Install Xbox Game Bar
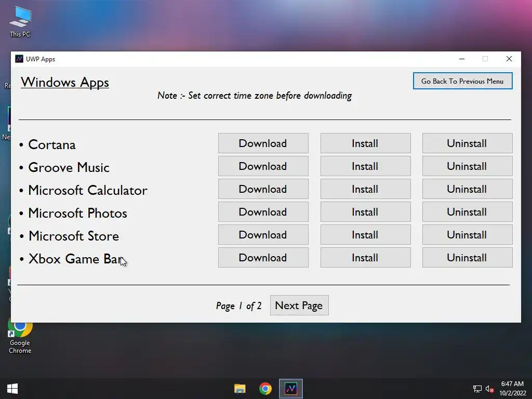Viewport: 532px width, 399px height. 365,258
